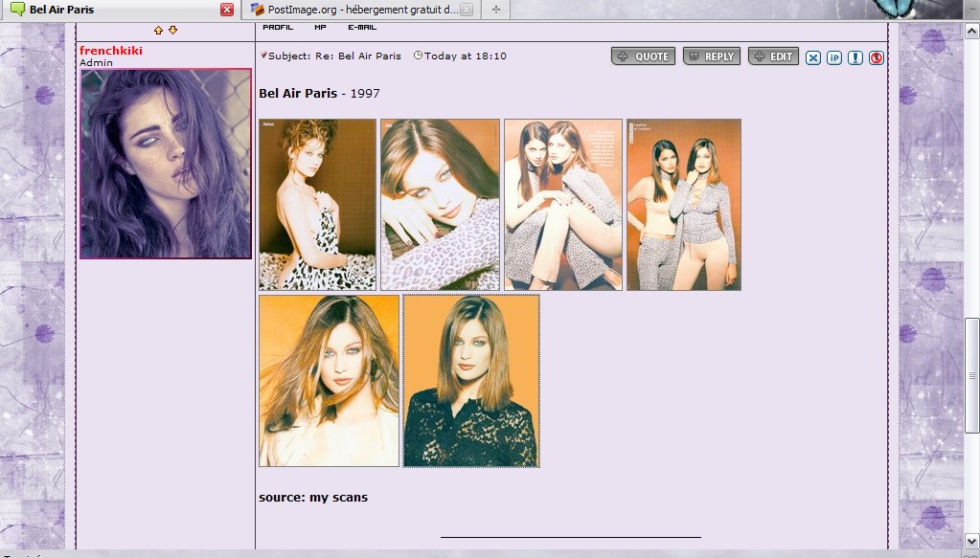Open a new browser tab
The image size is (980, 558).
click(495, 10)
